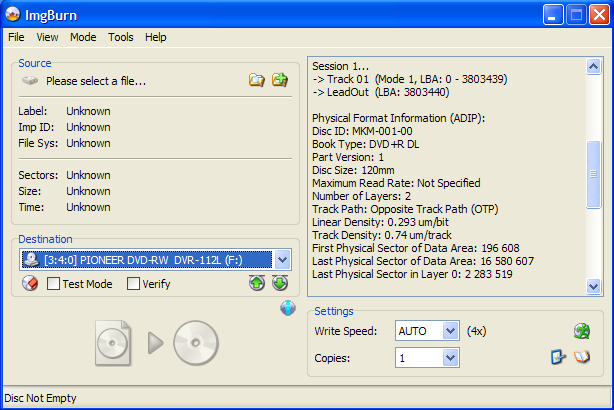This screenshot has width=614, height=410.
Task: Click the '(4x)' write speed value
Action: click(x=476, y=331)
